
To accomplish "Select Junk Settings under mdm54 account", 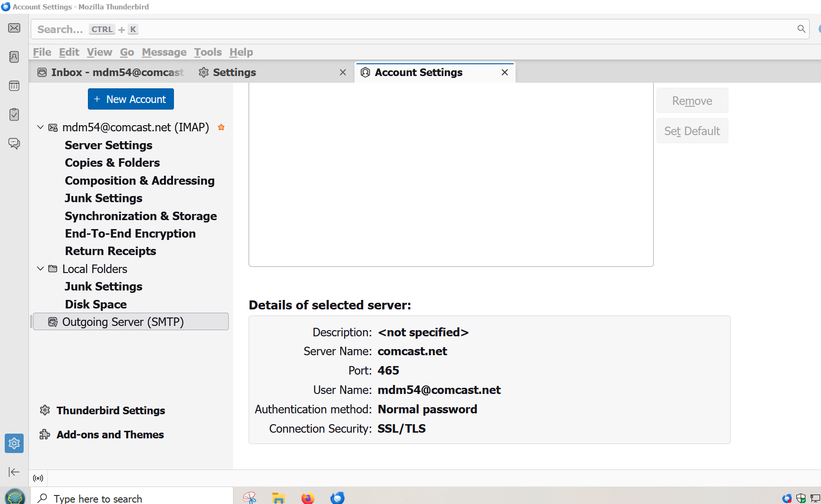I will [104, 198].
